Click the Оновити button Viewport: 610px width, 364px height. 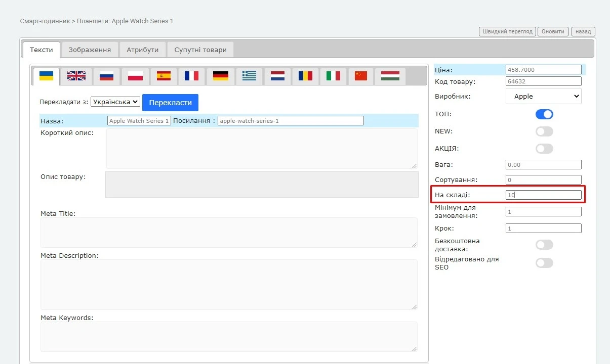pyautogui.click(x=553, y=31)
